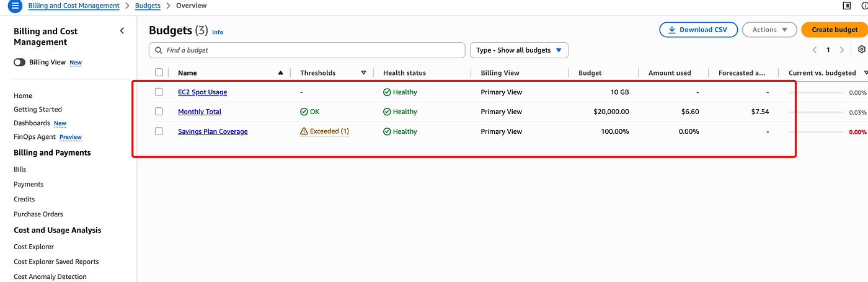Open Dashboards in the sidebar
This screenshot has width=868, height=282.
[x=32, y=123]
